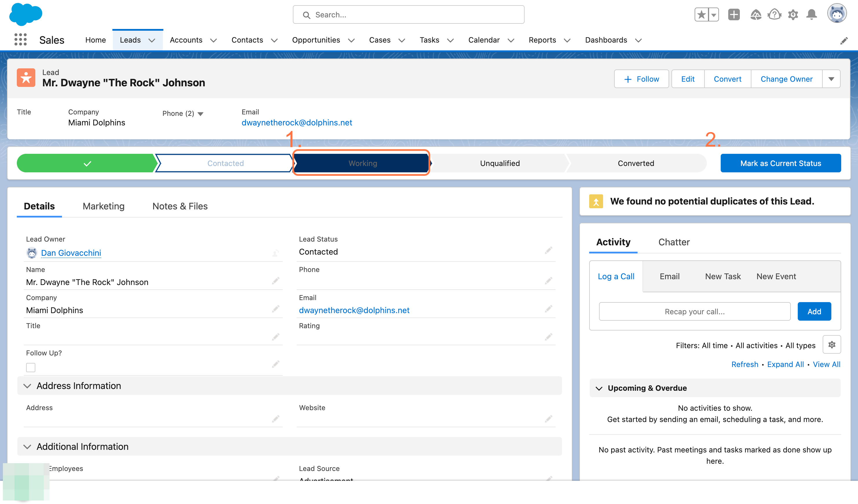Image resolution: width=858 pixels, height=504 pixels.
Task: Click the Rating field edit pencil
Action: point(548,337)
